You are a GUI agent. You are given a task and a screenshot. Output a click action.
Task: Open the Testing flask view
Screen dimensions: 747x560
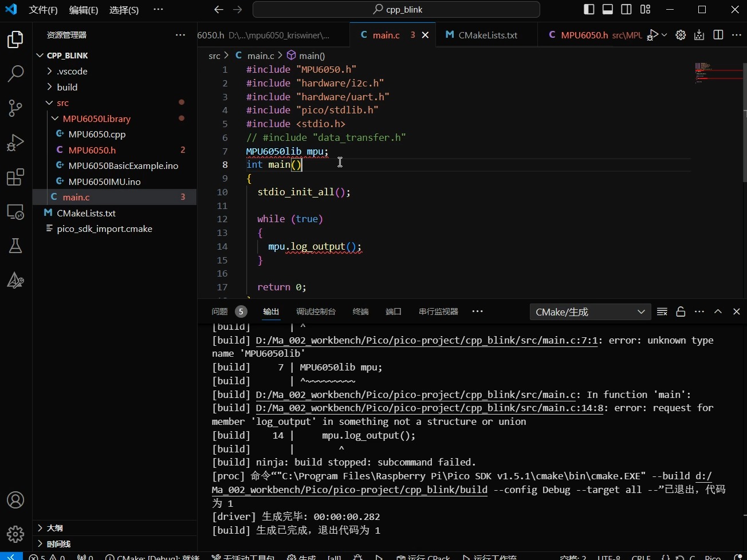pyautogui.click(x=15, y=246)
